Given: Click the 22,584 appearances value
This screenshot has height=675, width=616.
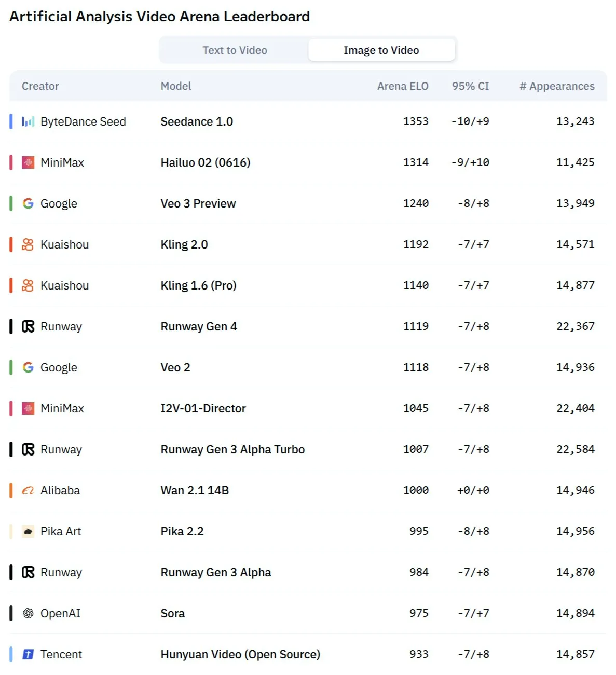Looking at the screenshot, I should (576, 449).
